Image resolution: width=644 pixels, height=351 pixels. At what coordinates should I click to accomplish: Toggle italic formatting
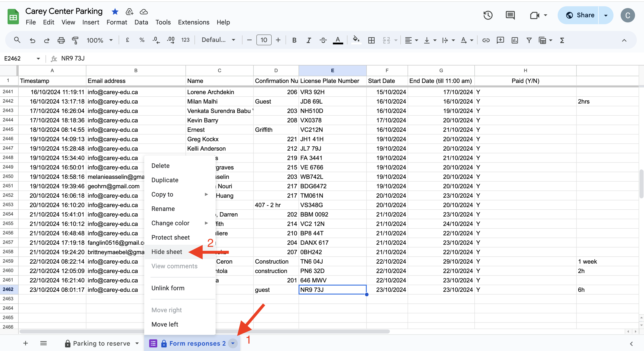(x=309, y=40)
